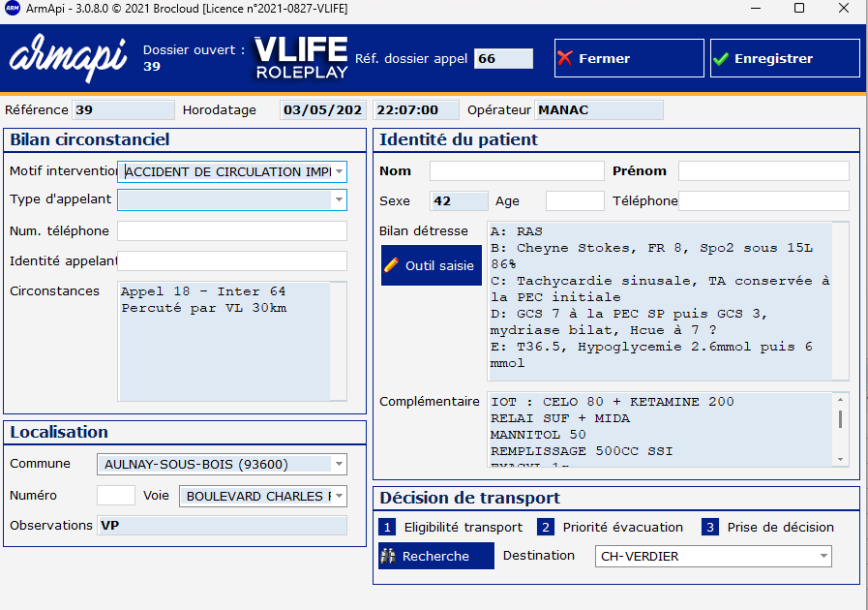Click the Observations field containing VP
The width and height of the screenshot is (868, 610).
[223, 525]
